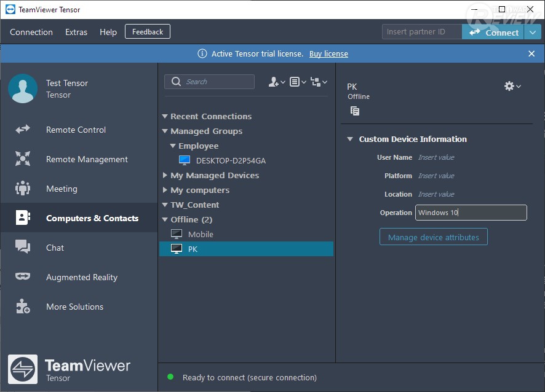Open the Extras menu
This screenshot has width=545, height=392.
76,32
